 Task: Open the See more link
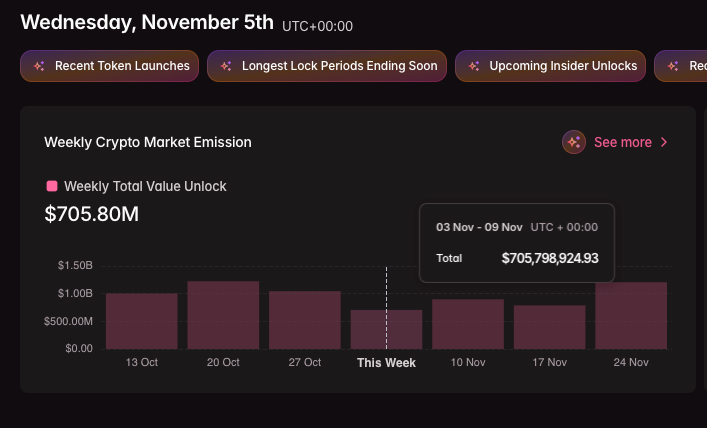pos(622,142)
